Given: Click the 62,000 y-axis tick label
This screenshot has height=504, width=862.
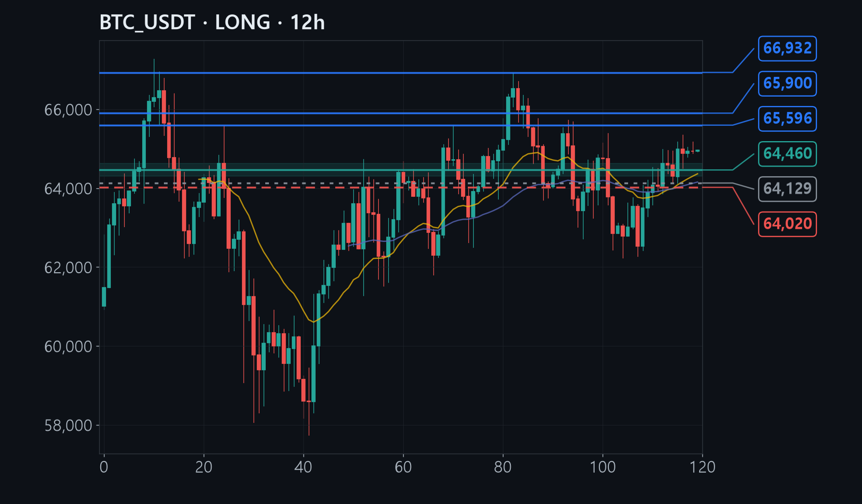Looking at the screenshot, I should click(68, 268).
